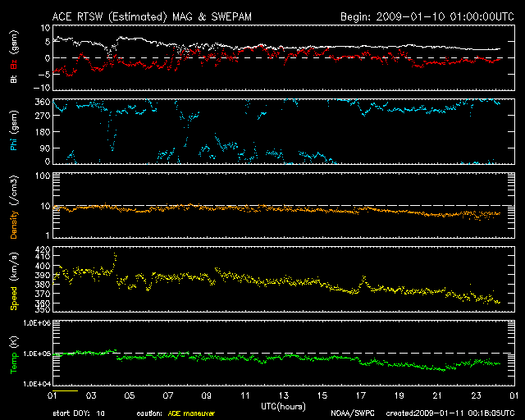Click the green Temp (K) axis label

[x=14, y=355]
